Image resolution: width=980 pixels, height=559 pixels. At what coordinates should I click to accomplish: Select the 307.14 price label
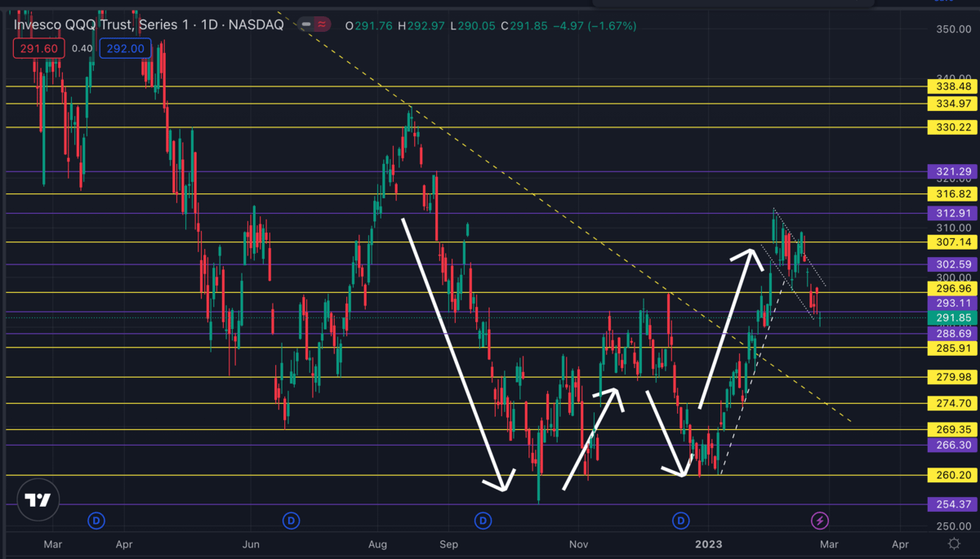tap(953, 242)
